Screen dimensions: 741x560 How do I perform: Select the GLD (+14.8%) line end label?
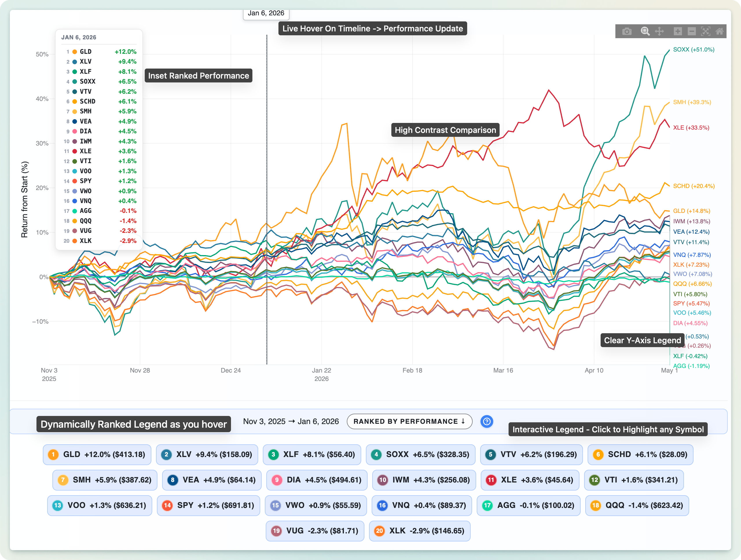coord(692,211)
